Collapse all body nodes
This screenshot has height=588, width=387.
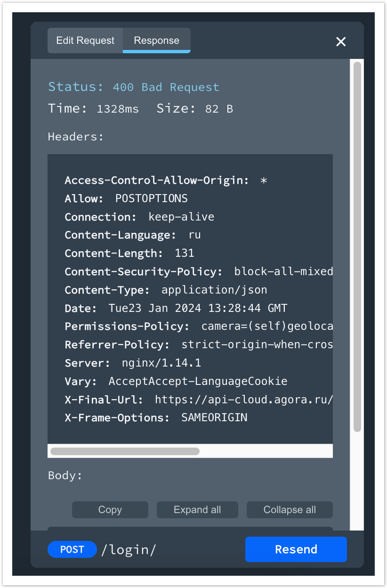coord(290,510)
